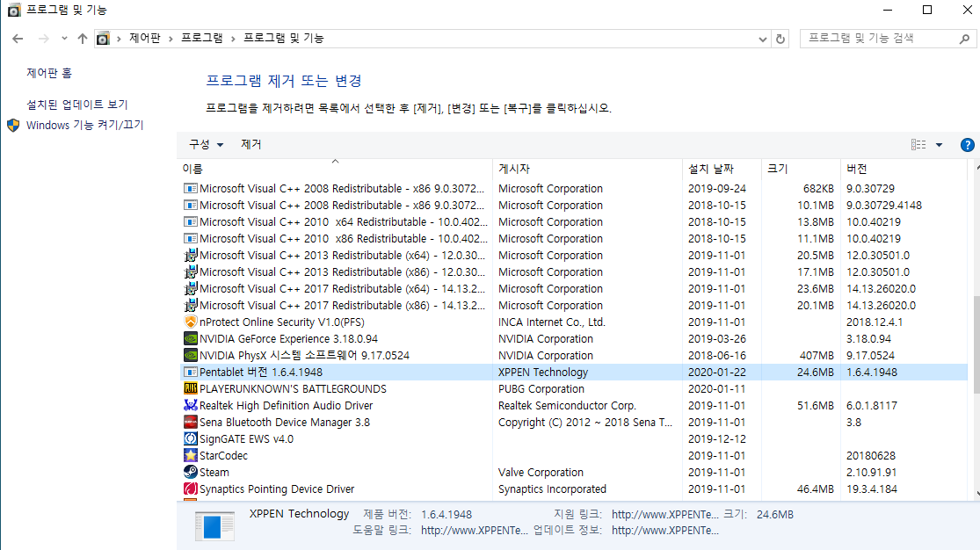The image size is (980, 550).
Task: Select Visual C++ 2010 x64 icon
Action: coord(191,222)
